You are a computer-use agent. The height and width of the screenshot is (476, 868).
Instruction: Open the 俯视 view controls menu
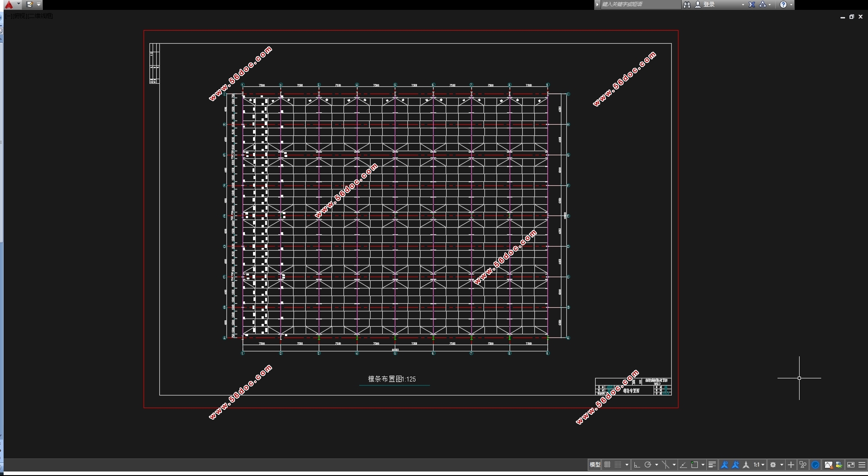(20, 16)
